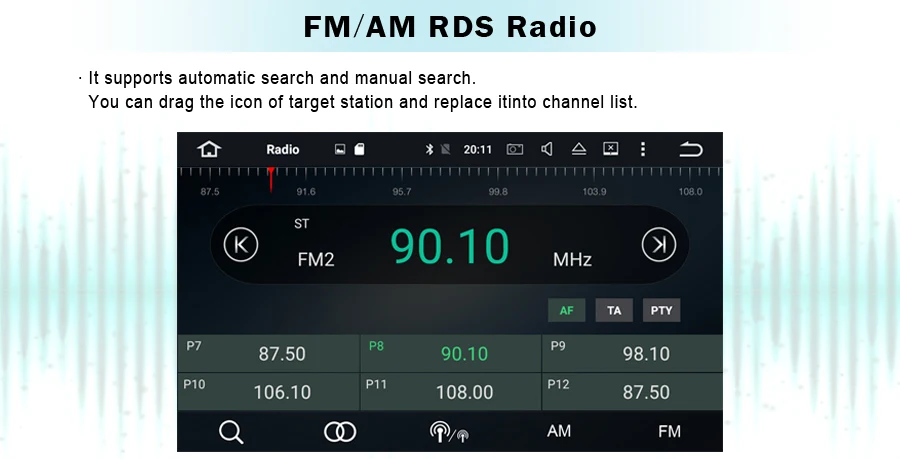900x459 pixels.
Task: Click the 90.10 frequency readout
Action: click(x=449, y=247)
